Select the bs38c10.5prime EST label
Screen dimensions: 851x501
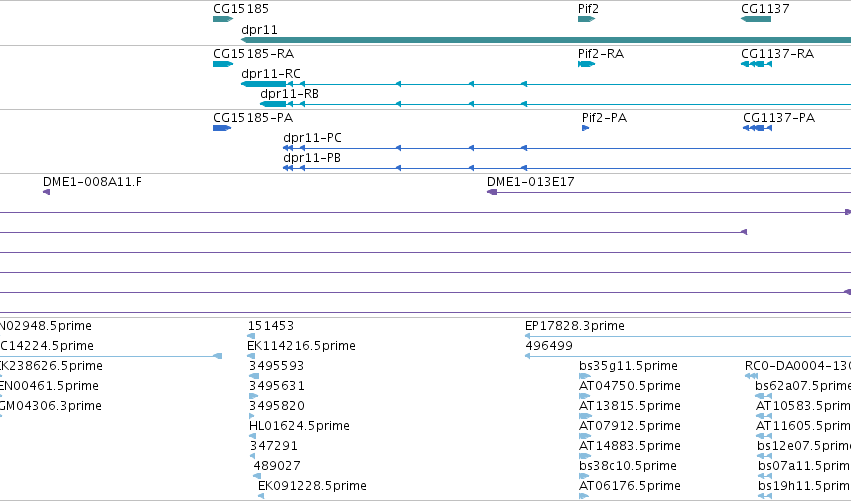[x=627, y=466]
